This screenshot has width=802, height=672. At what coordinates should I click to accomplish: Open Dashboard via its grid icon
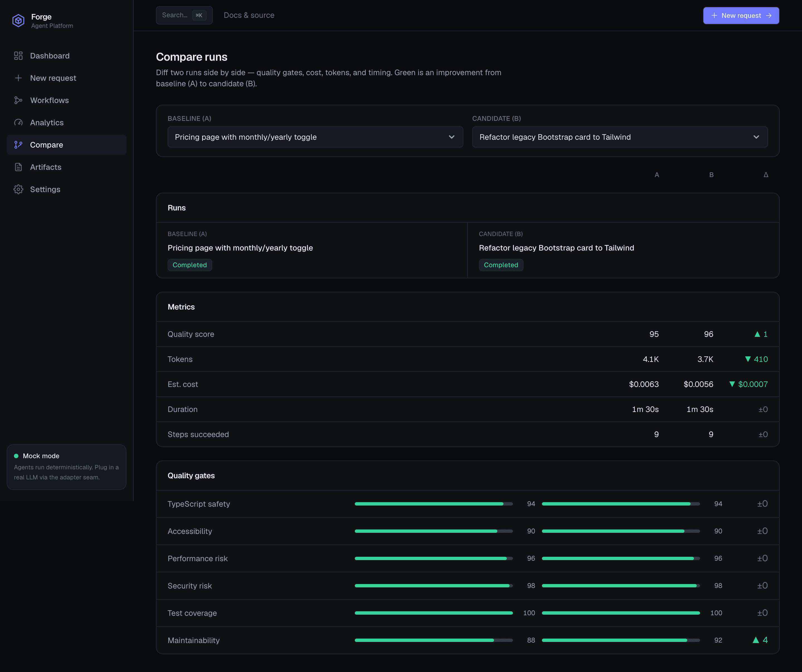tap(18, 56)
